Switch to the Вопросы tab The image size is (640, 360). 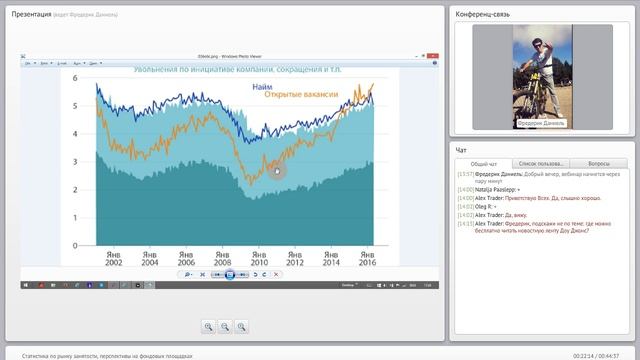(x=599, y=163)
